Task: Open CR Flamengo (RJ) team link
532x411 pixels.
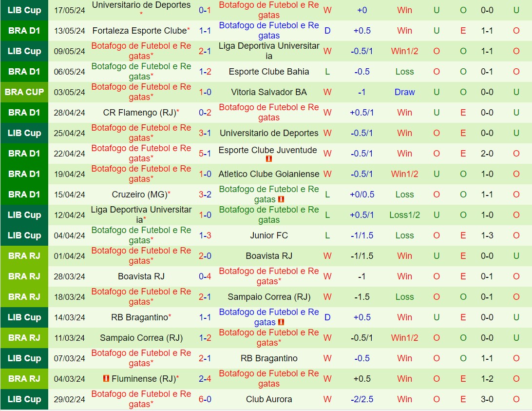Action: (140, 113)
